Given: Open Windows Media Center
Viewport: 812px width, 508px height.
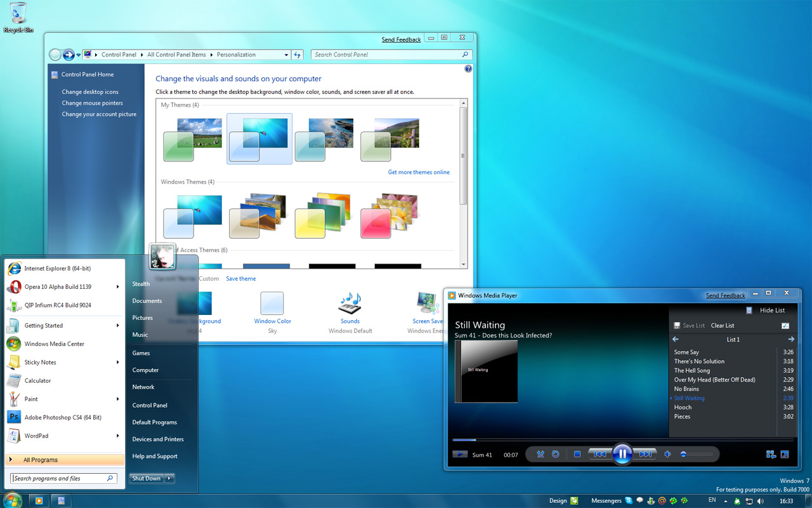Looking at the screenshot, I should [64, 344].
